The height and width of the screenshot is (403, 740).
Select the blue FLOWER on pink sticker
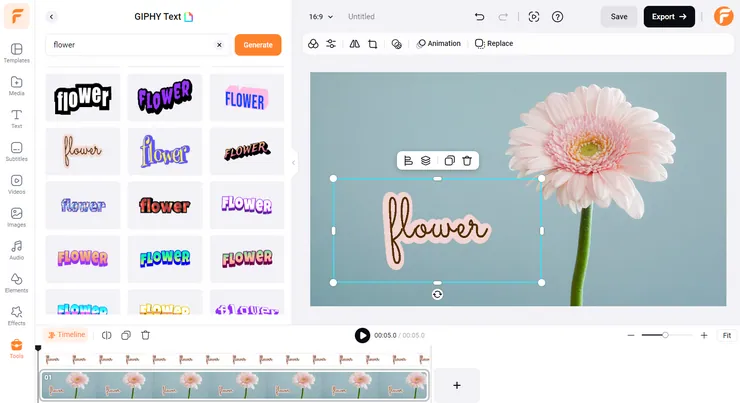[247, 98]
